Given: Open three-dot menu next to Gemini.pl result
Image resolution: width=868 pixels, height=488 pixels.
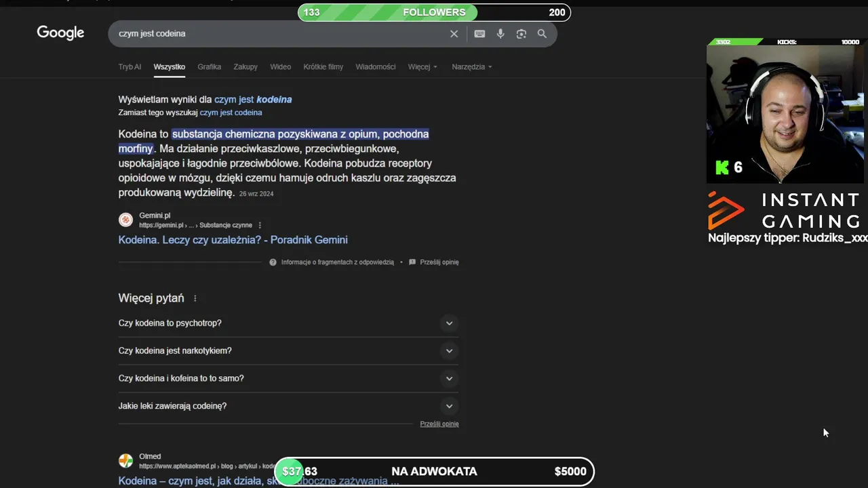Looking at the screenshot, I should point(260,225).
